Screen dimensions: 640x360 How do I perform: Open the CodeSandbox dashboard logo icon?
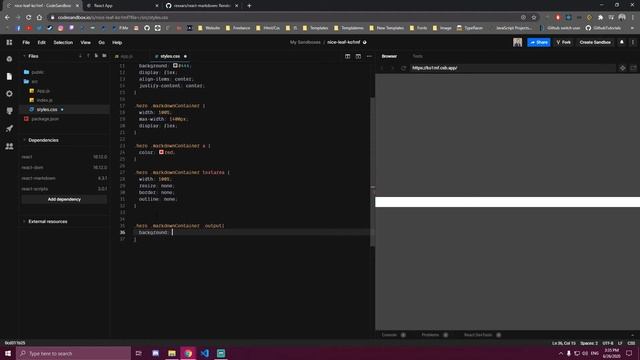point(9,42)
